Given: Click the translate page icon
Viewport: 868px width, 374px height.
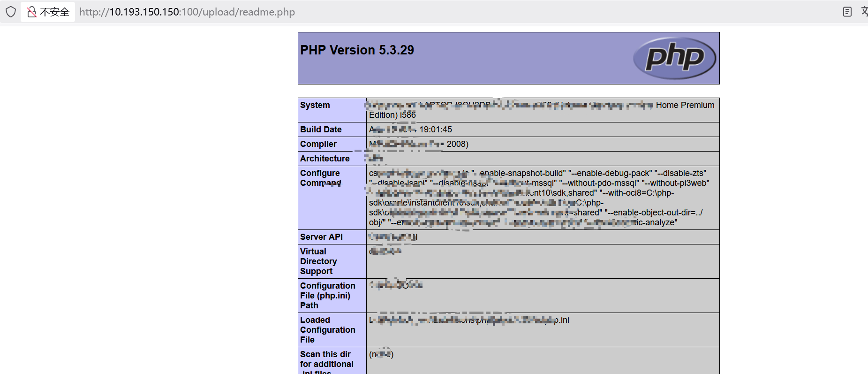Looking at the screenshot, I should [864, 11].
